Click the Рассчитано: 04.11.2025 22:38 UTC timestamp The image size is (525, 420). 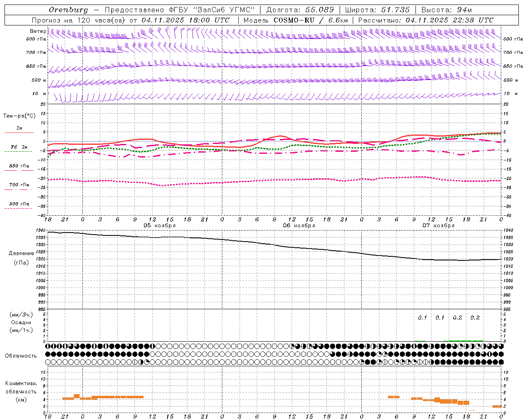426,20
